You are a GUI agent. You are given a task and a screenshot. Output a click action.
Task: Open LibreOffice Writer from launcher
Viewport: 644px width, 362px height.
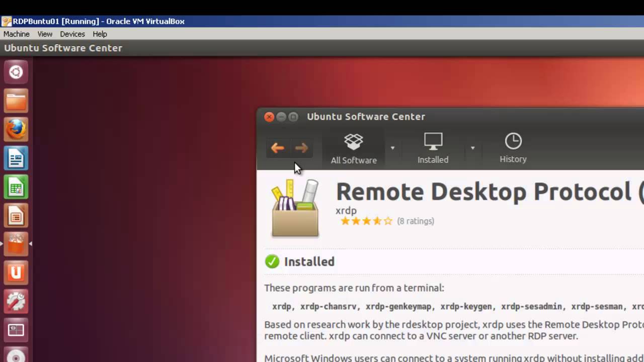tap(16, 159)
